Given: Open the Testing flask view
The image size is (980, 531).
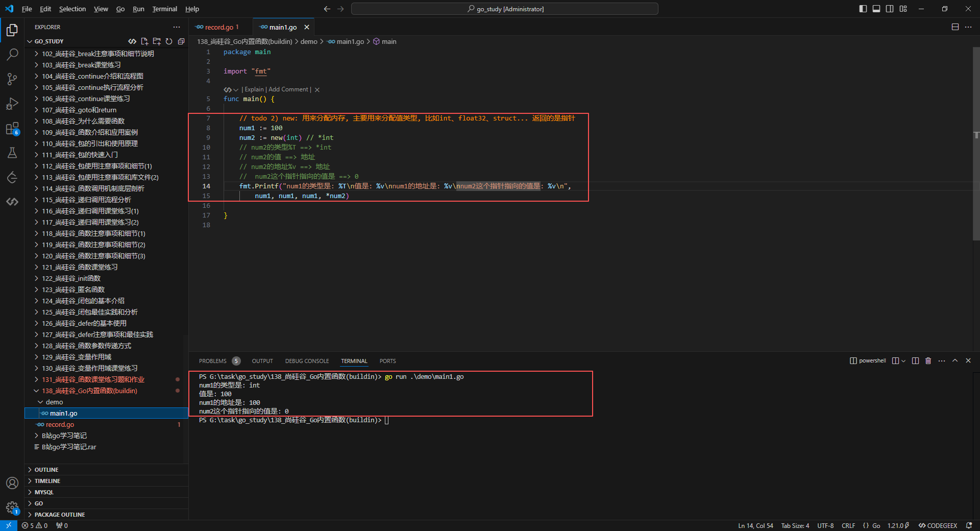Looking at the screenshot, I should (12, 153).
